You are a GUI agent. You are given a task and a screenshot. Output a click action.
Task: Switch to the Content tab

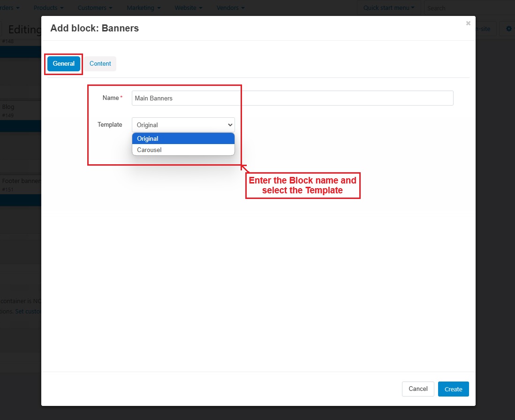point(100,64)
